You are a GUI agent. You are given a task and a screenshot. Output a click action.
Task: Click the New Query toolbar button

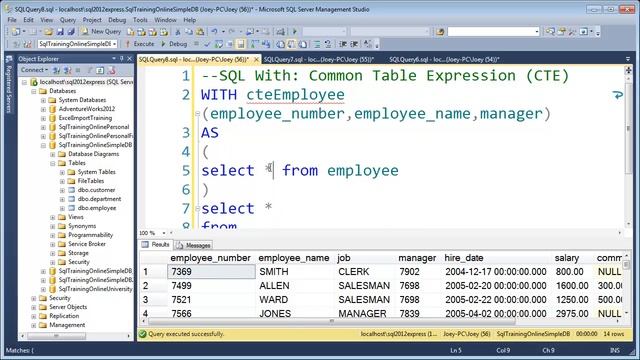tap(101, 31)
